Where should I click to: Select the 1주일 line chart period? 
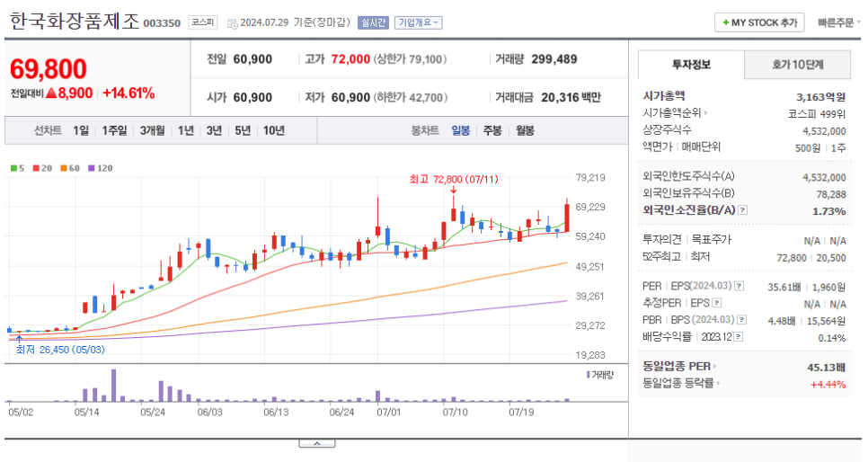tap(114, 130)
